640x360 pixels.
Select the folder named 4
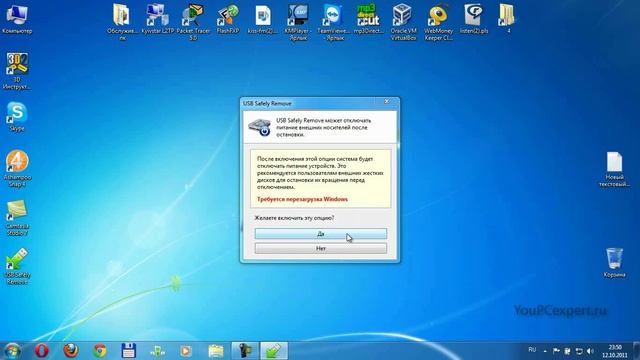pos(507,19)
